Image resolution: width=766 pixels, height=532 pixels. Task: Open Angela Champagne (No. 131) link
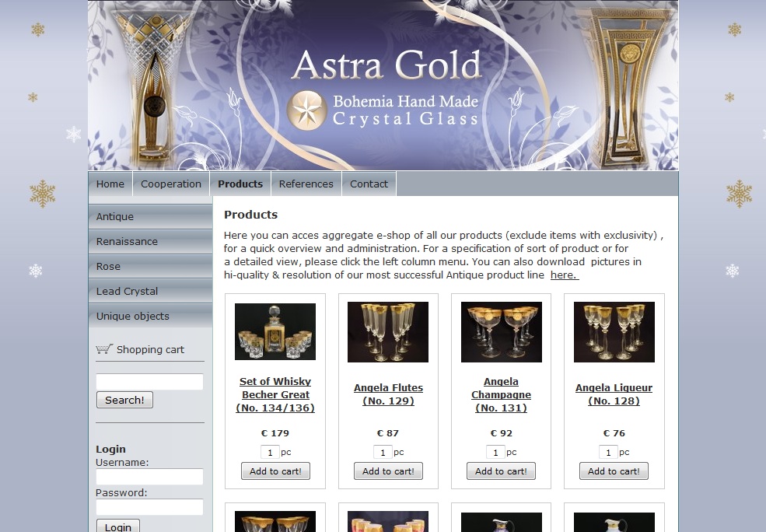coord(502,394)
